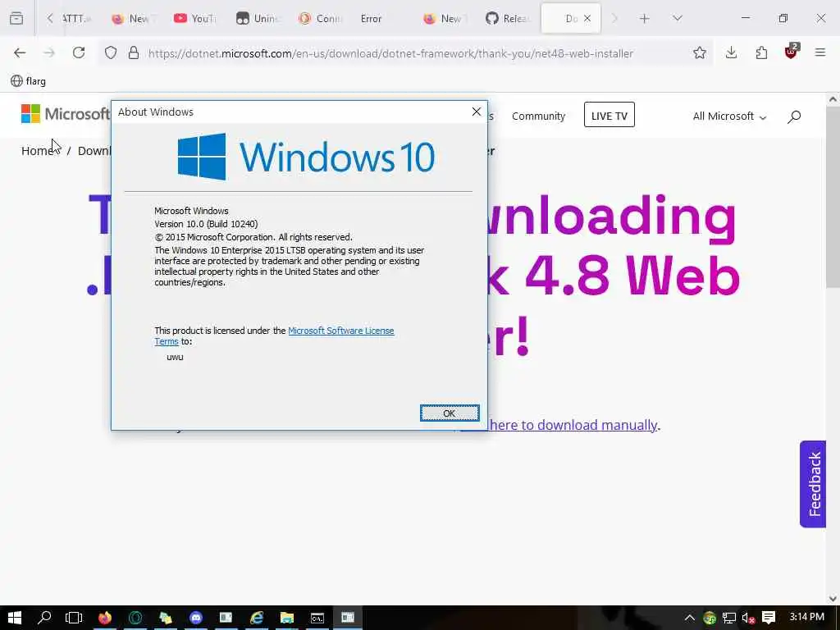
Task: Open Action Center notifications icon
Action: [769, 618]
